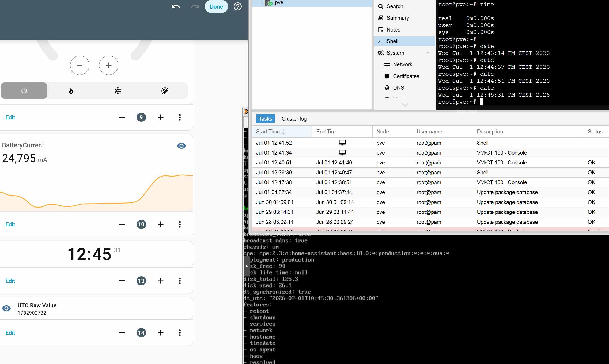
Task: Open three-dot menu for card 10
Action: pyautogui.click(x=180, y=224)
